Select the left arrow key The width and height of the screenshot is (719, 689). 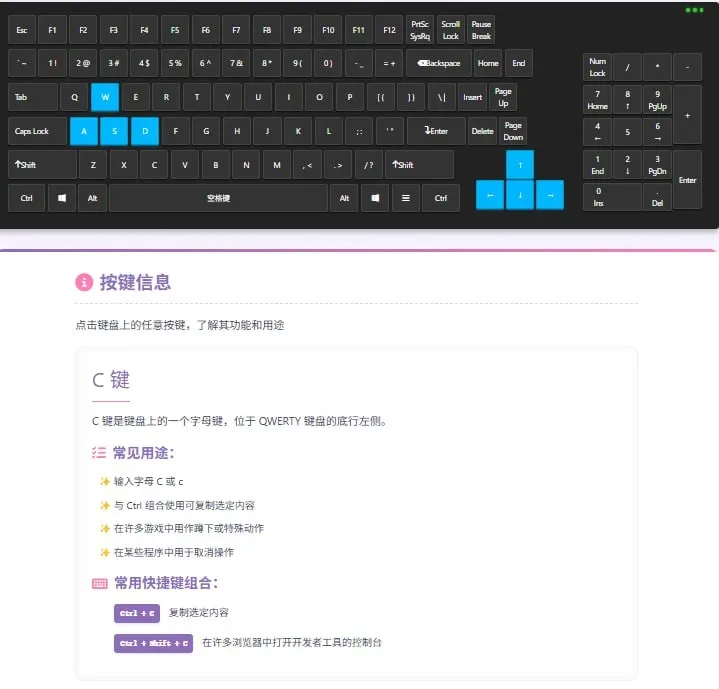(x=490, y=195)
